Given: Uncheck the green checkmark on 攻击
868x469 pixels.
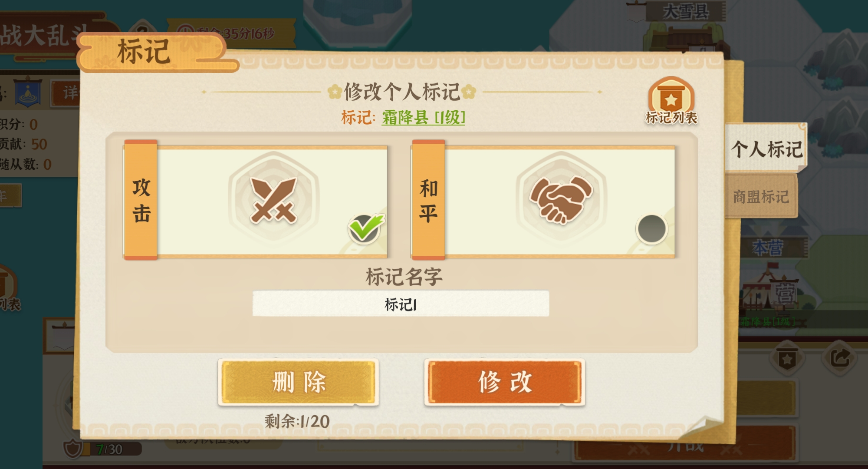Looking at the screenshot, I should click(365, 228).
